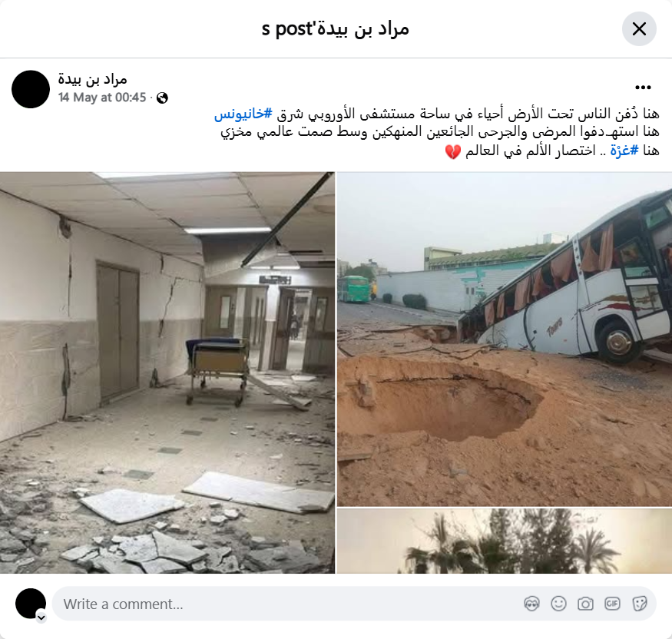Close the post dialog with the X button
Image resolution: width=672 pixels, height=639 pixels.
pos(639,28)
